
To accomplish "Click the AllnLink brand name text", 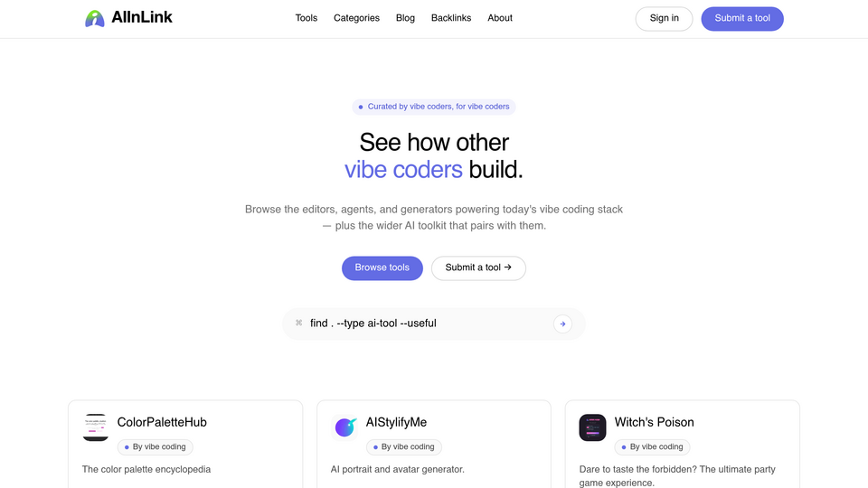I will (142, 18).
